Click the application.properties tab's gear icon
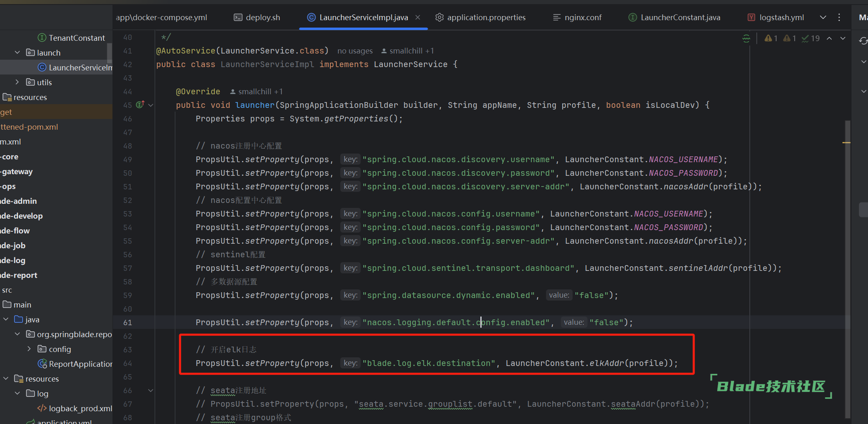The width and height of the screenshot is (868, 424). tap(440, 17)
